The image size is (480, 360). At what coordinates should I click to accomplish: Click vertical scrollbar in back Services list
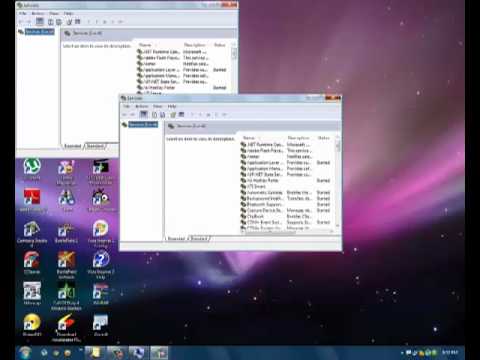point(234,68)
